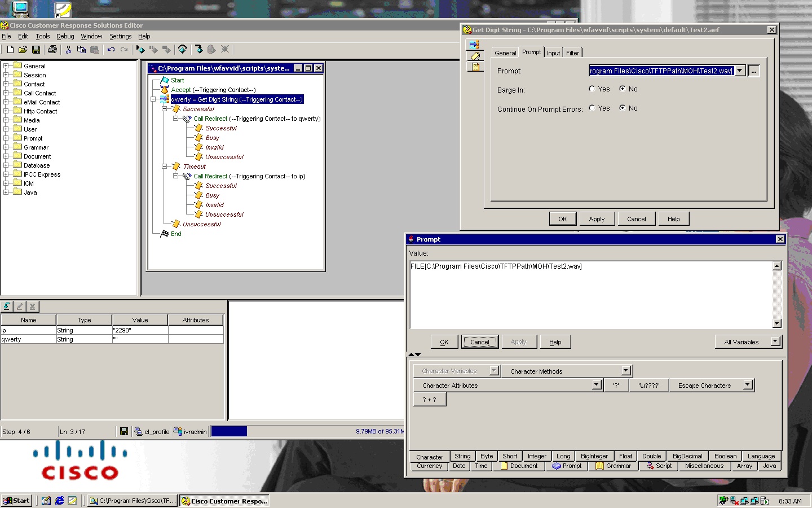The width and height of the screenshot is (812, 508).
Task: Click the browse '...' button beside Prompt field
Action: 754,71
